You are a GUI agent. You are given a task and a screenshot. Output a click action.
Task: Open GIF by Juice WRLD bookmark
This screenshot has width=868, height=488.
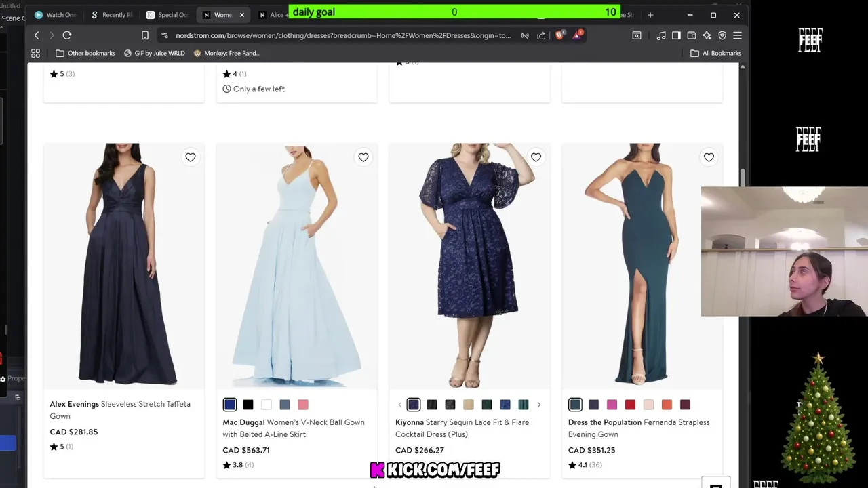point(154,53)
